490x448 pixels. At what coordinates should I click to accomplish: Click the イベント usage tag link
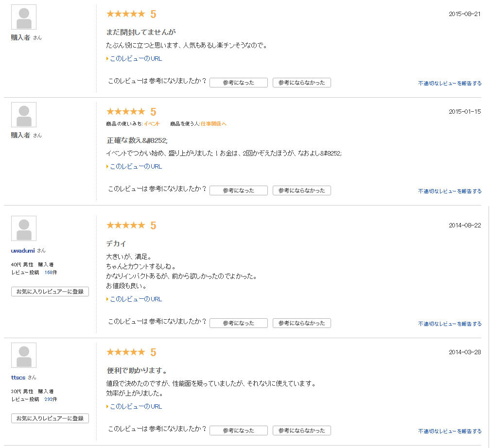152,124
